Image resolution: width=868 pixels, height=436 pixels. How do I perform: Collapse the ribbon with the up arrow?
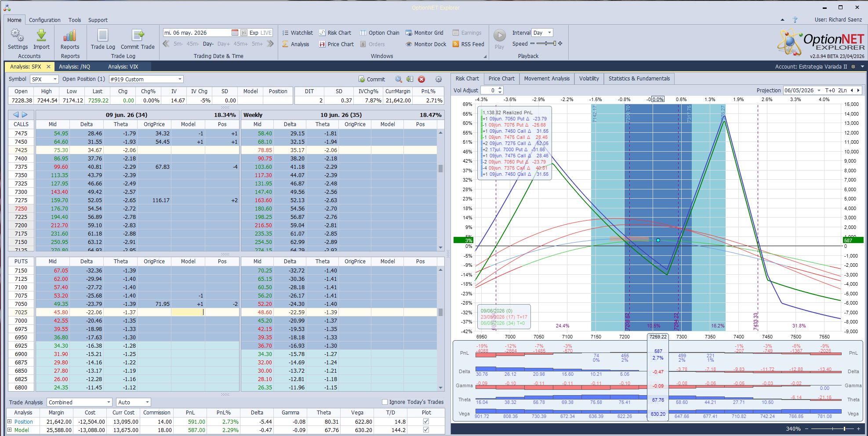click(x=782, y=20)
